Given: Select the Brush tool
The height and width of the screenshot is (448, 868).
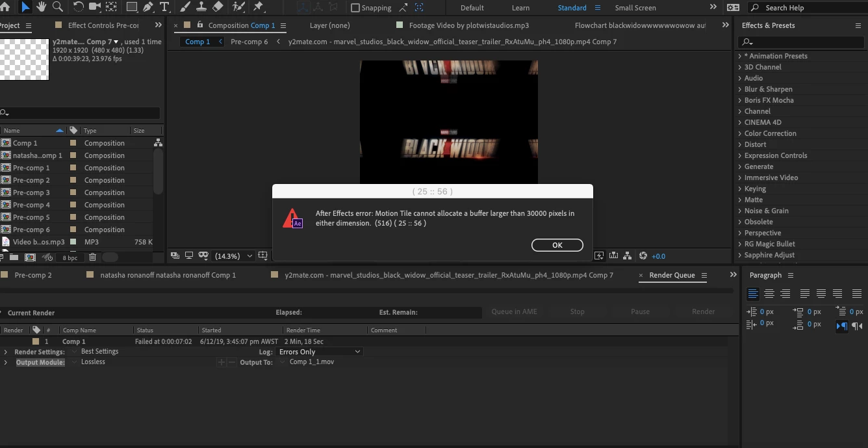Looking at the screenshot, I should pyautogui.click(x=185, y=7).
